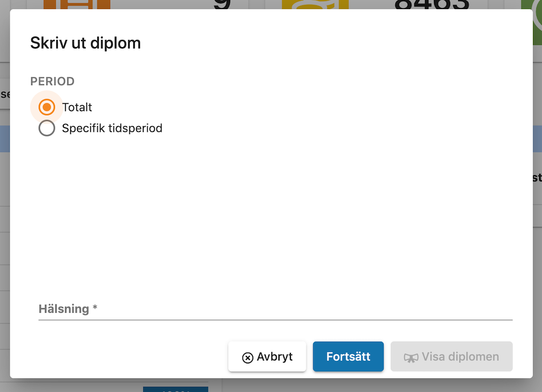Screen dimensions: 542x392
Task: Choose the Specifik tidsperiod radio option
Action: pos(47,128)
